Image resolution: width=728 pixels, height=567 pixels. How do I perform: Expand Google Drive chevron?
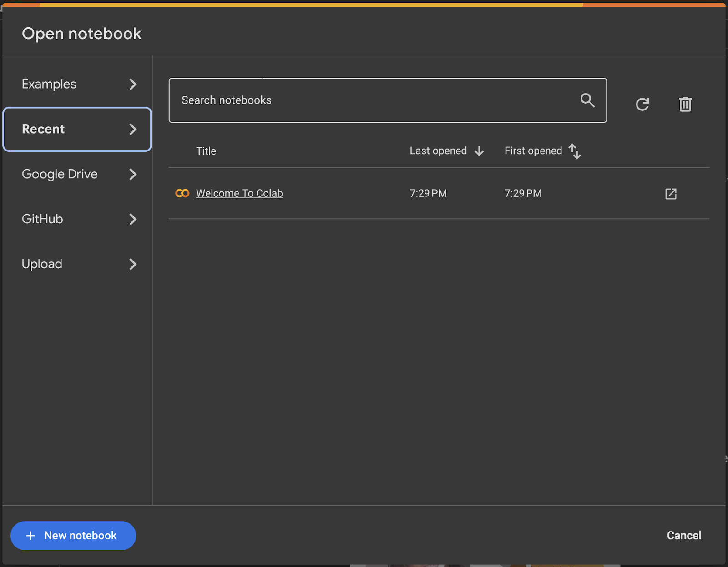pyautogui.click(x=132, y=174)
